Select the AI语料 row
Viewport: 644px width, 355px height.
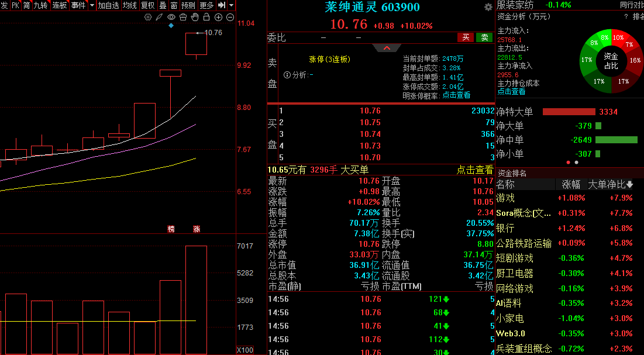pos(570,303)
